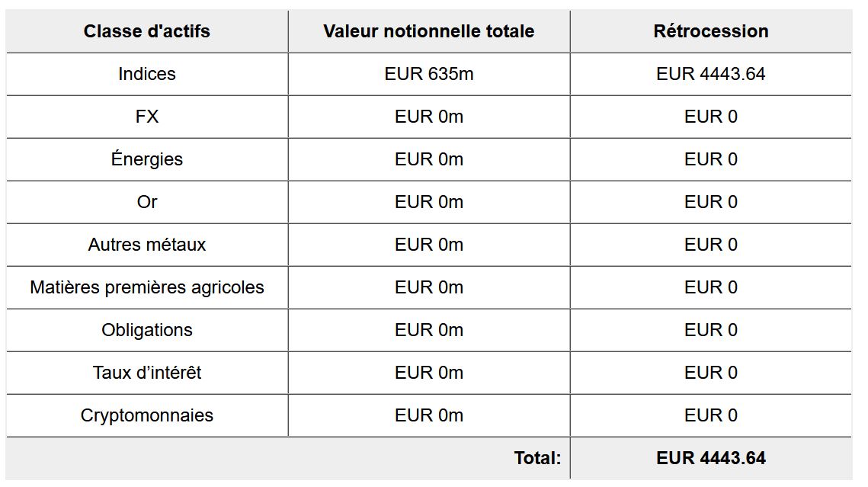Click the Énergies rétrocession EUR 0 value
This screenshot has width=868, height=487.
click(710, 159)
